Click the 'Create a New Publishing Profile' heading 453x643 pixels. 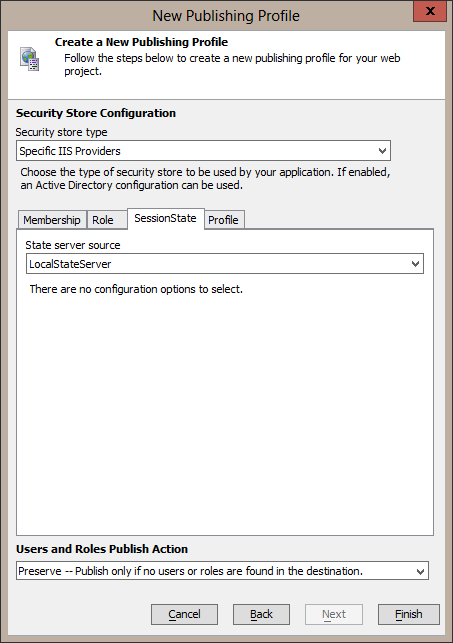(x=141, y=42)
